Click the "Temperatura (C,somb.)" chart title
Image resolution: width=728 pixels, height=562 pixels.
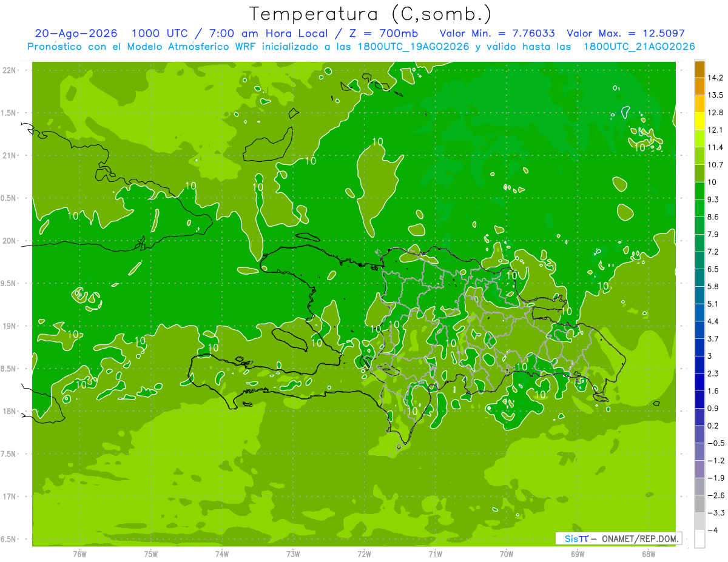tap(370, 14)
